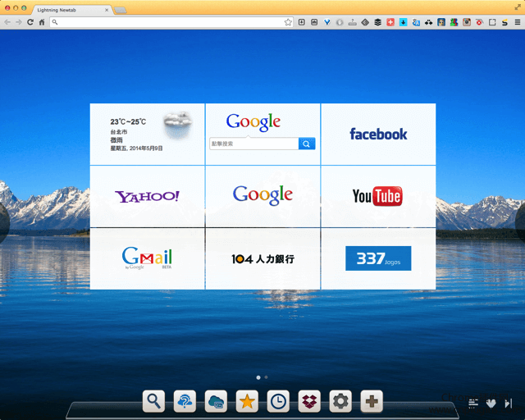525x420 pixels.
Task: Open the facebook tile
Action: 378,135
